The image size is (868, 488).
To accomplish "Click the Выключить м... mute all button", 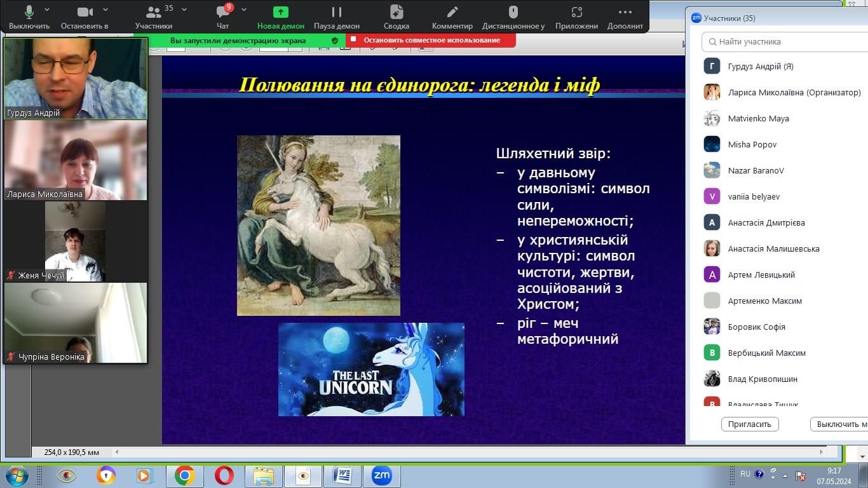I will 839,424.
